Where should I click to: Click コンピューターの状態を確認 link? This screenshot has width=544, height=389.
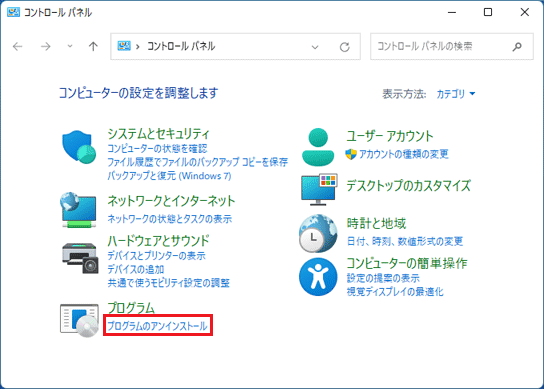coord(157,149)
